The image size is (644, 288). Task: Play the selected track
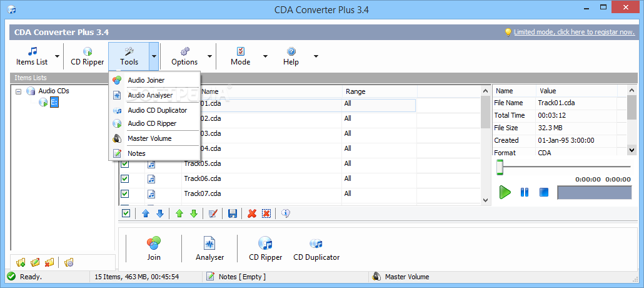coord(505,192)
